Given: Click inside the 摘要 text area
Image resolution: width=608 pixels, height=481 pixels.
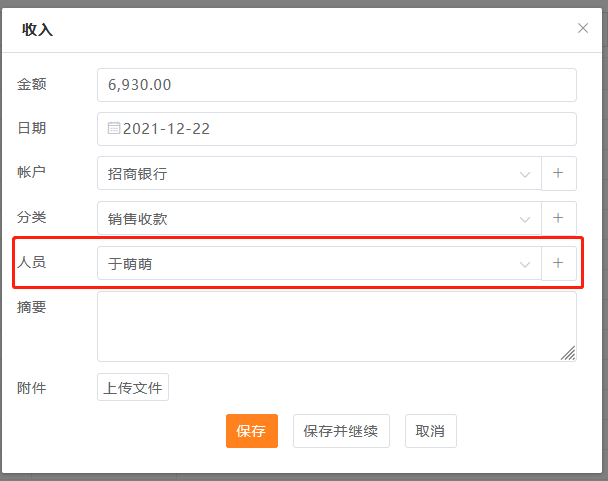Looking at the screenshot, I should (330, 326).
